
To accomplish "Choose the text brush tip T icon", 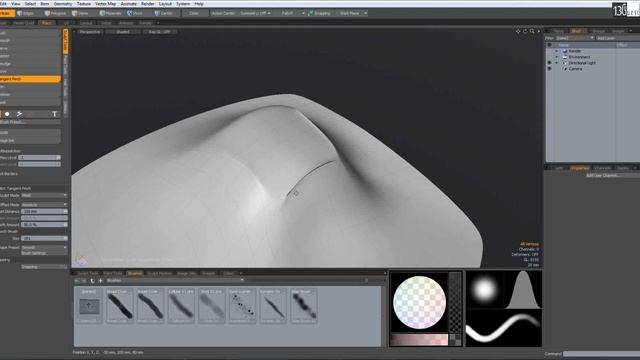I will pyautogui.click(x=54, y=114).
